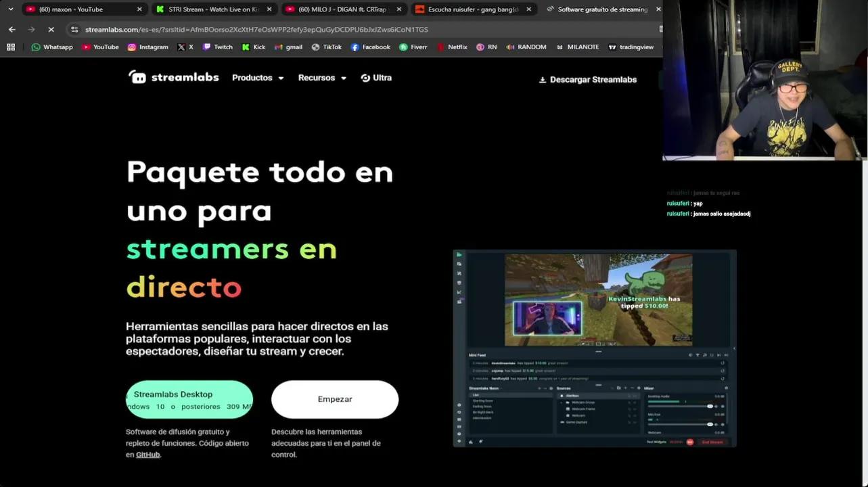
Task: Click the browser forward arrow
Action: coord(31,30)
